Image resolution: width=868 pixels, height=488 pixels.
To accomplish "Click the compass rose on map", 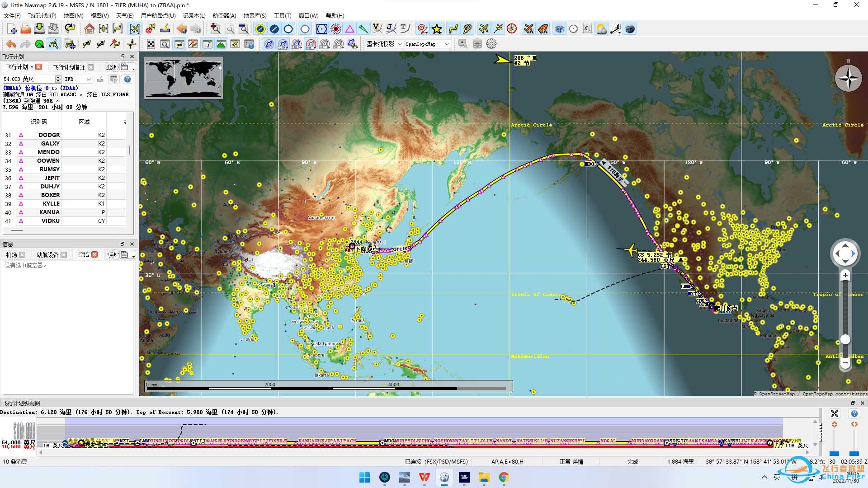I will (848, 78).
